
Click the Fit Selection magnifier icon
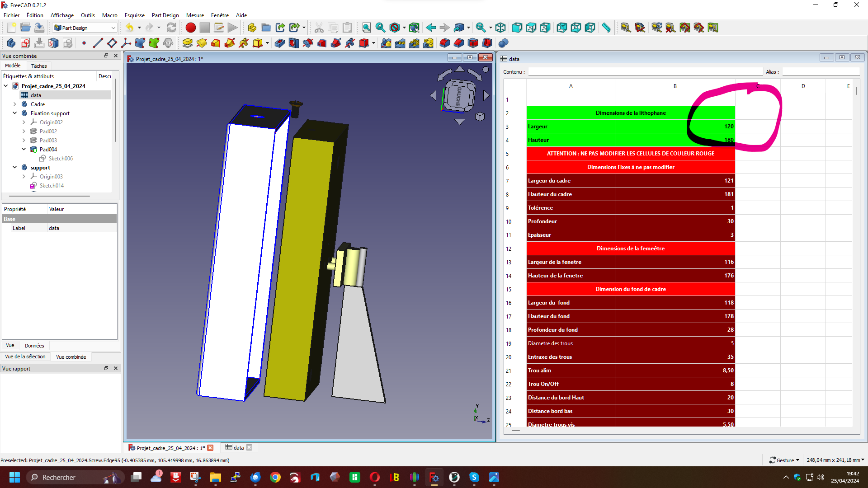click(x=380, y=28)
